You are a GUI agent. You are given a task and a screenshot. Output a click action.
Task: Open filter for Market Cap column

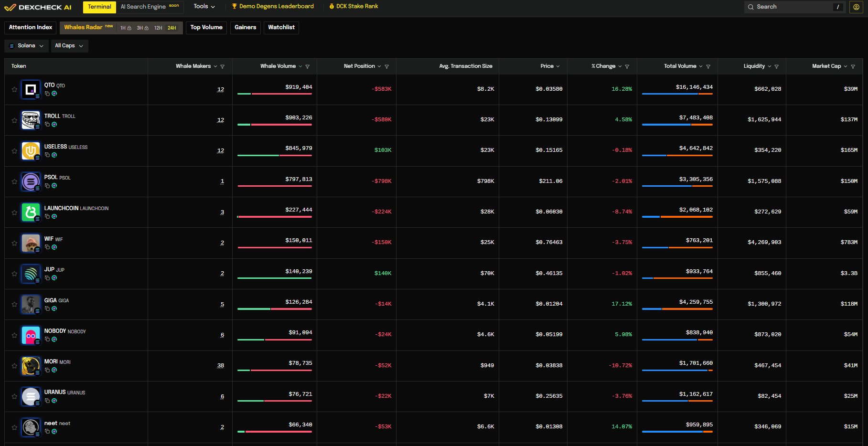[853, 66]
